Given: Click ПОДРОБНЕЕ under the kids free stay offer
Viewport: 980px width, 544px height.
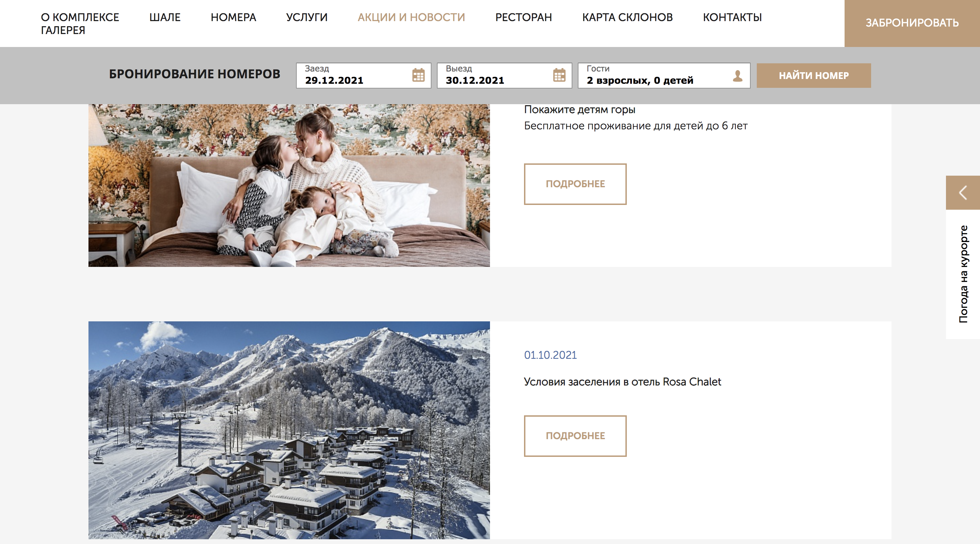Looking at the screenshot, I should (575, 184).
